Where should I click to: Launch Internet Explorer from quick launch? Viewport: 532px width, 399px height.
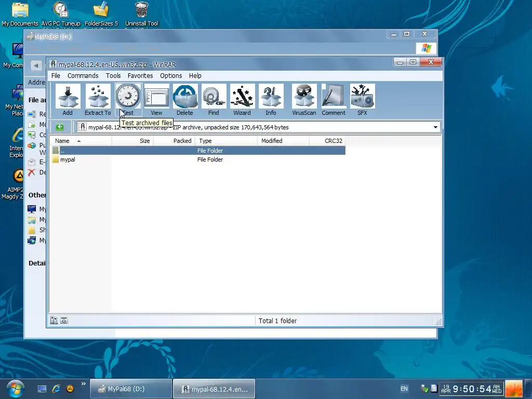point(56,389)
